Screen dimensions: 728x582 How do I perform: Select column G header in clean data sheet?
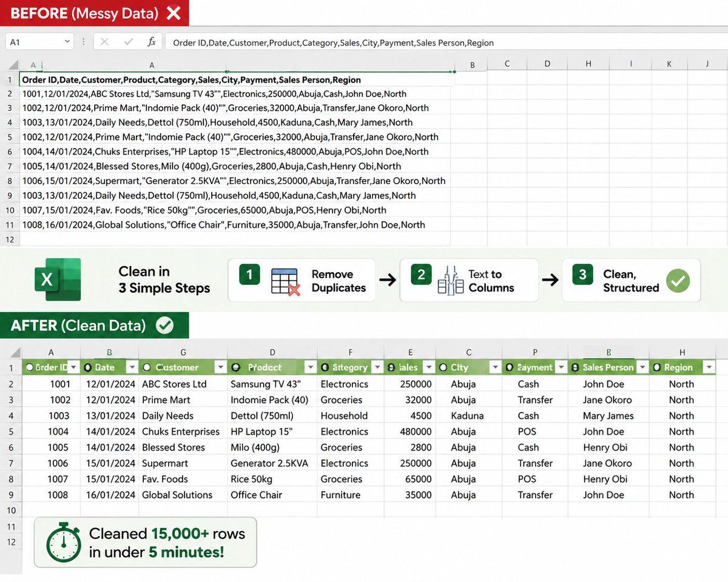pyautogui.click(x=183, y=352)
